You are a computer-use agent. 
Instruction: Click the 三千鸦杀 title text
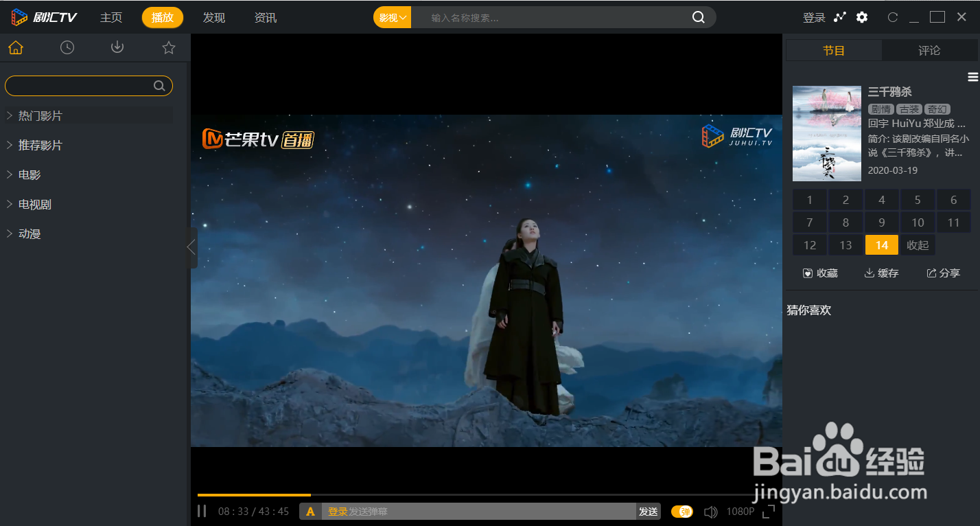[890, 92]
